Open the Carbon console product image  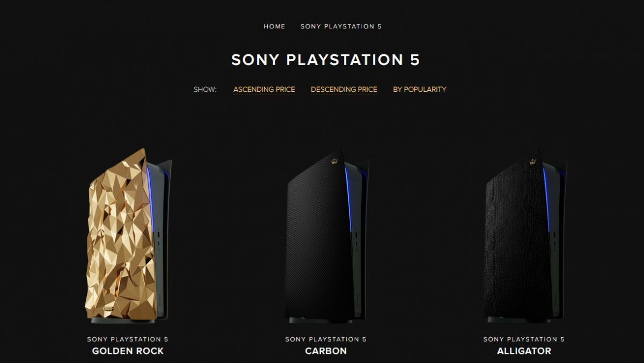[x=326, y=236]
